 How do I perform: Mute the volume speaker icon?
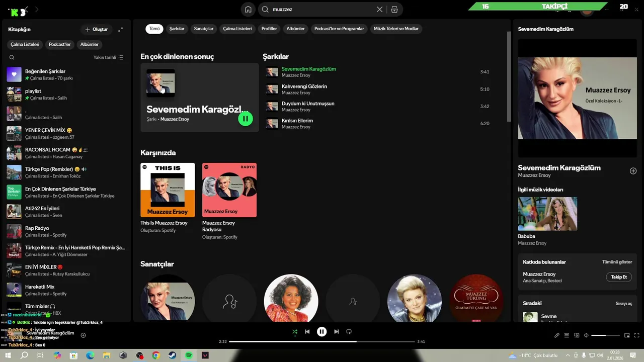click(586, 335)
